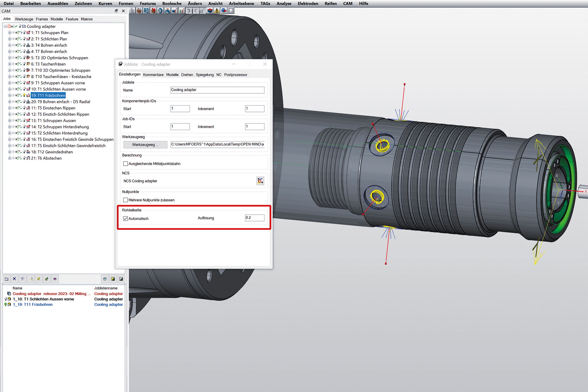Click the Auflösung input field
Image resolution: width=588 pixels, height=392 pixels.
(x=254, y=218)
